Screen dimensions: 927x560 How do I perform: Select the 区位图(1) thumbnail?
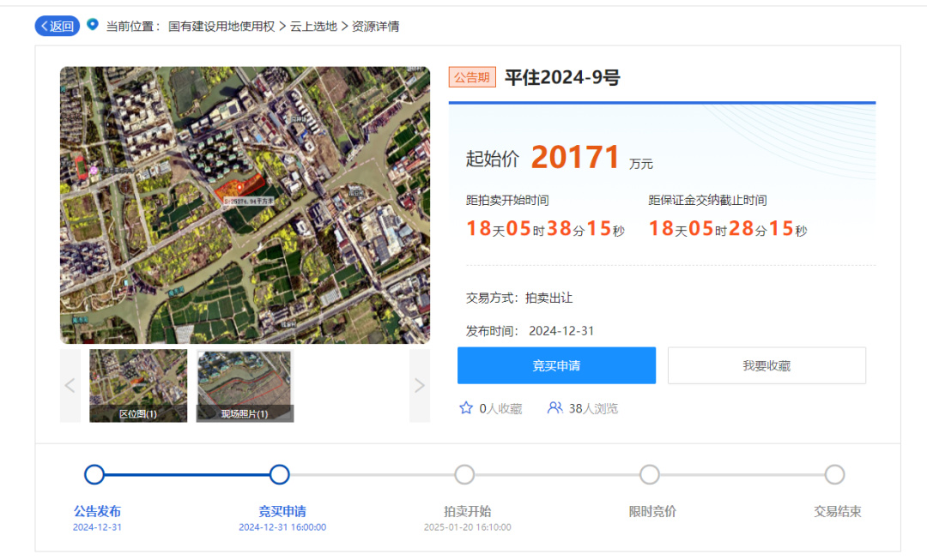(137, 386)
